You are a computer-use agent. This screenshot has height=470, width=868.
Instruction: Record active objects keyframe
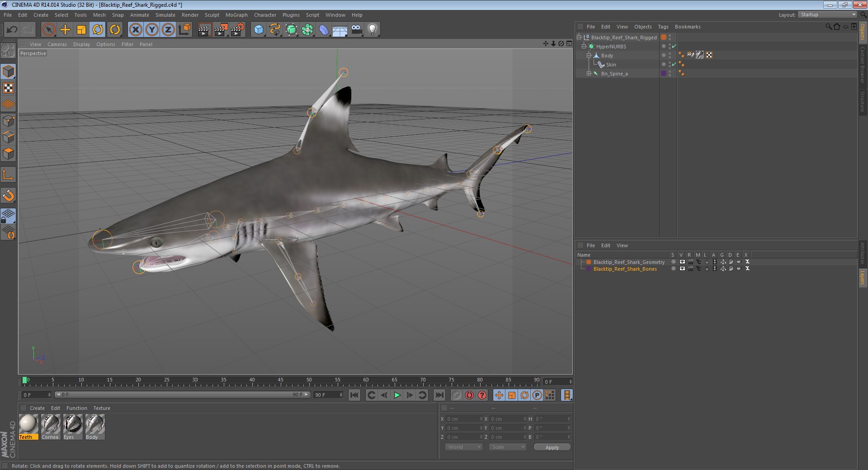coord(457,395)
